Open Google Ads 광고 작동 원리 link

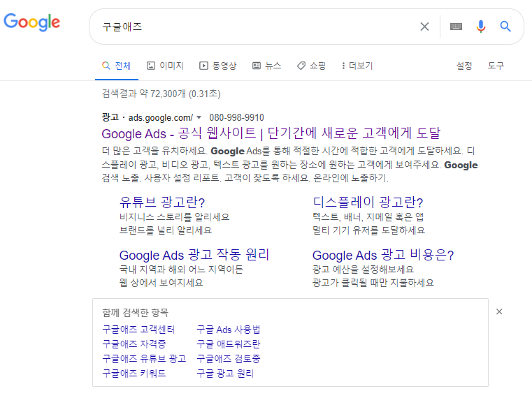[194, 255]
